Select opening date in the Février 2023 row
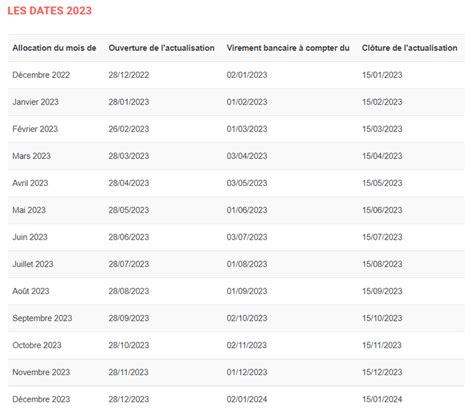474x417 pixels. pos(129,129)
